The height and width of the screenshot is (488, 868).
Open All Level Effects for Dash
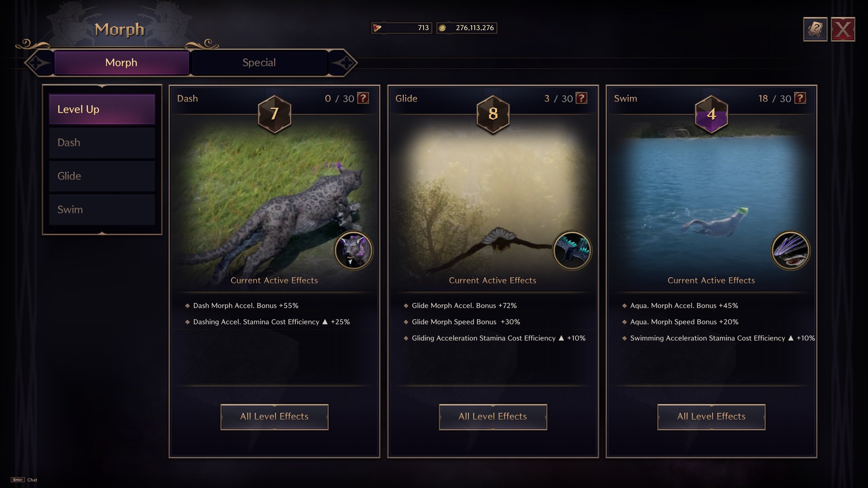pyautogui.click(x=274, y=417)
